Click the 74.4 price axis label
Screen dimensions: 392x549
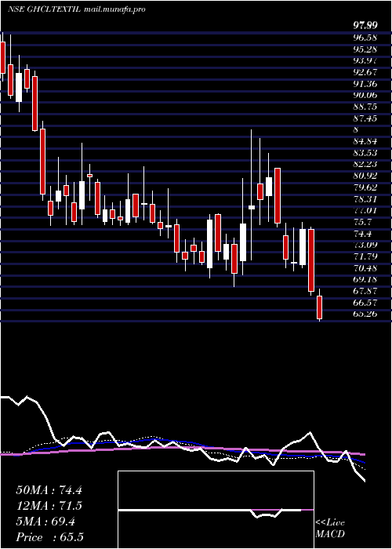click(362, 234)
